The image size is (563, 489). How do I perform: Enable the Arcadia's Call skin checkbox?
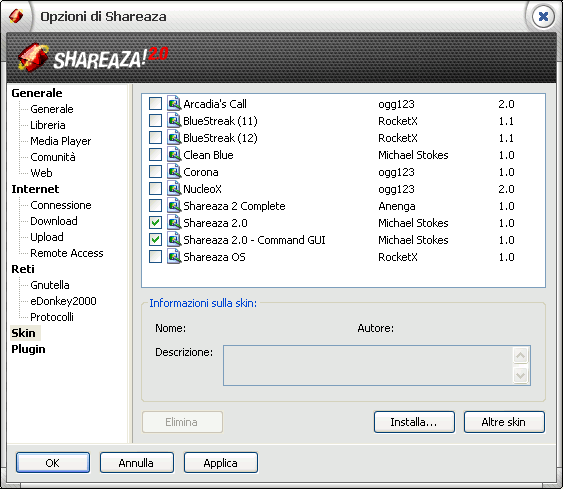click(155, 104)
